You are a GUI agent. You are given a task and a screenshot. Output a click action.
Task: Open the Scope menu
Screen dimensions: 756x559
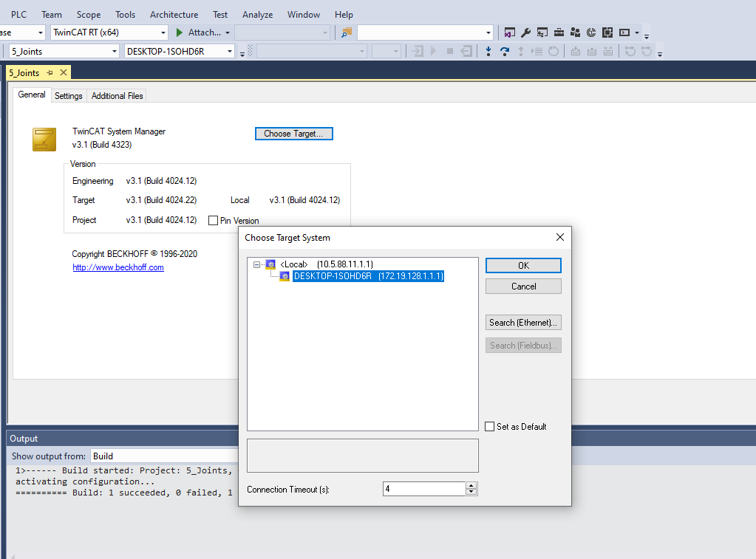pos(89,15)
